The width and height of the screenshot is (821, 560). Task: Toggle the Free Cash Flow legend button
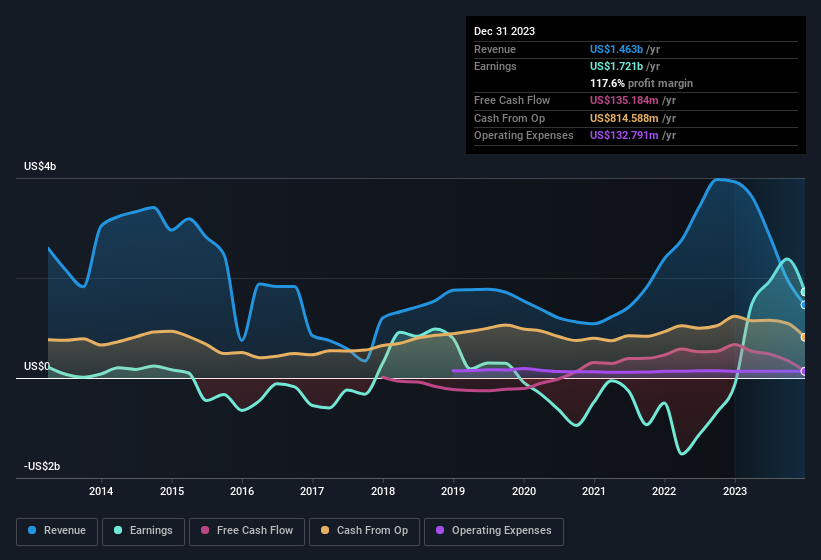(247, 531)
